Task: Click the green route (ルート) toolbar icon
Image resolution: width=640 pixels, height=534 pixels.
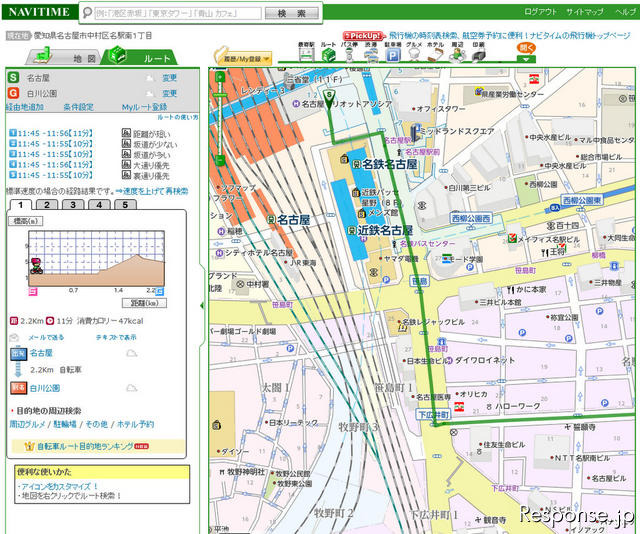Action: [x=329, y=54]
